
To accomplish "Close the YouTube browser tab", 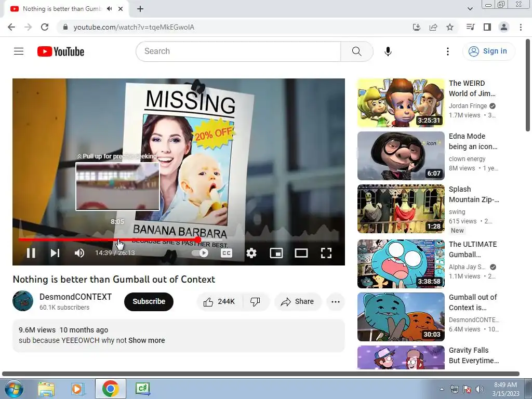I will (121, 9).
